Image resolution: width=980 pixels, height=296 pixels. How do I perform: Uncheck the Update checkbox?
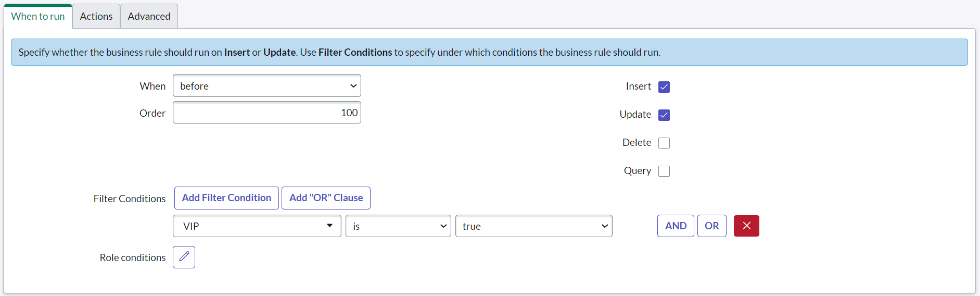[664, 115]
